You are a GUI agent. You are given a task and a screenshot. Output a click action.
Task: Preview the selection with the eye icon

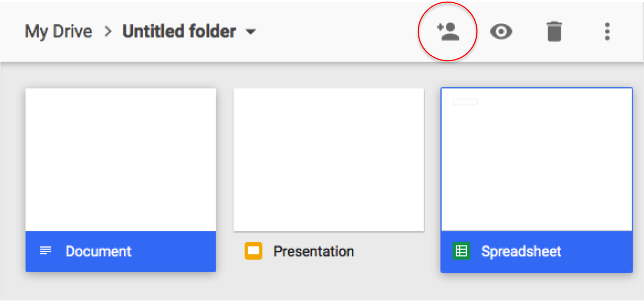tap(501, 32)
